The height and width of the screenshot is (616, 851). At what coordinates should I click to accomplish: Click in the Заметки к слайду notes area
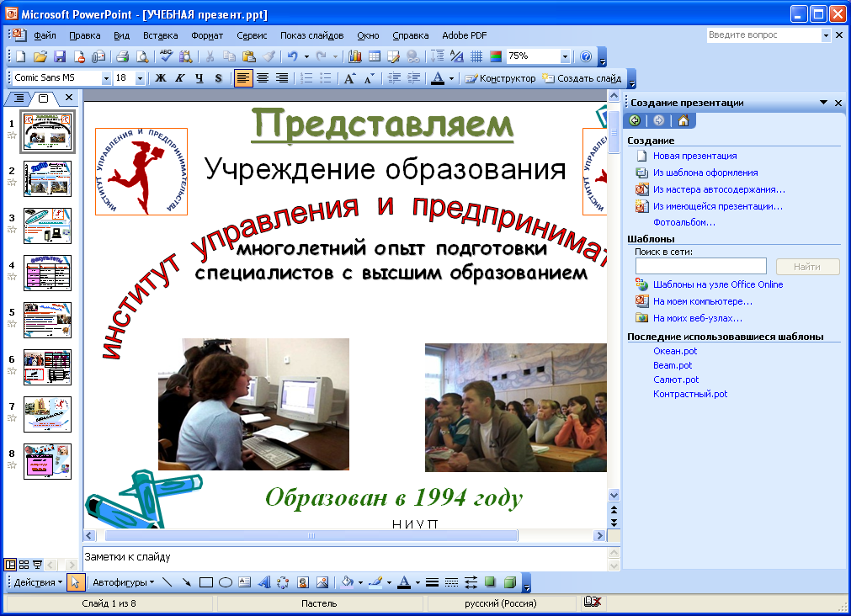pos(344,558)
